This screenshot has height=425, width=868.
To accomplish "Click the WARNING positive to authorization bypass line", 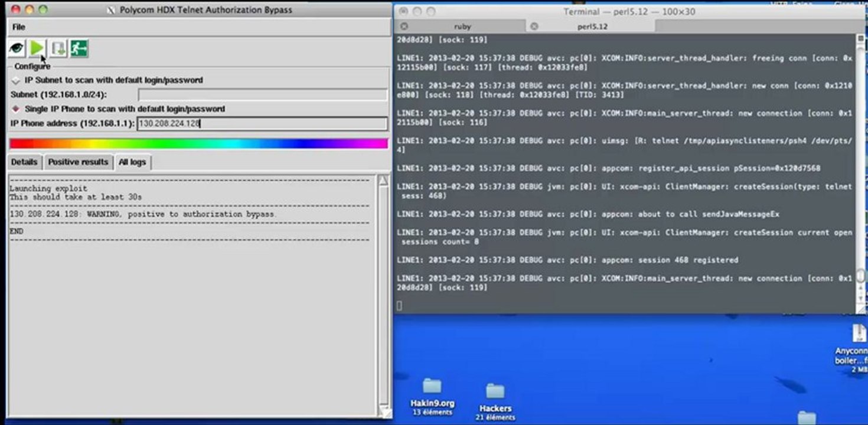I will (x=143, y=214).
